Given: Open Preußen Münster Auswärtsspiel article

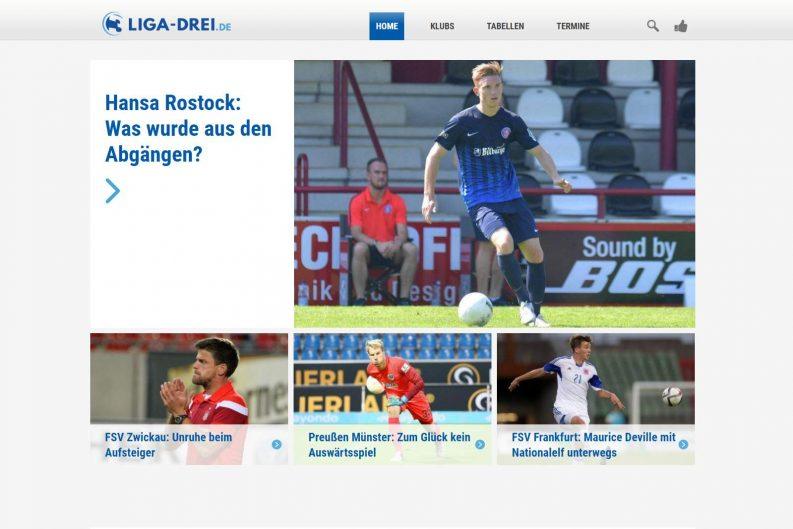Looking at the screenshot, I should tap(389, 445).
